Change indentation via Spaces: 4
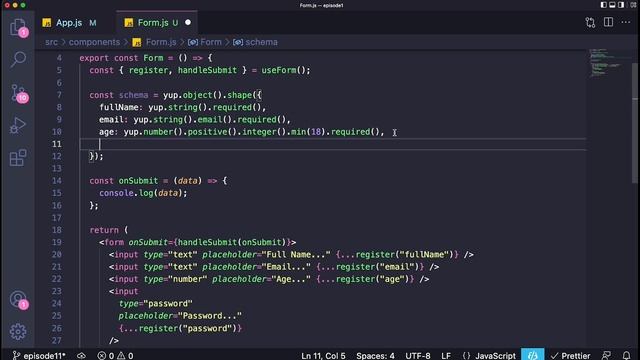640x360 pixels. click(x=375, y=356)
